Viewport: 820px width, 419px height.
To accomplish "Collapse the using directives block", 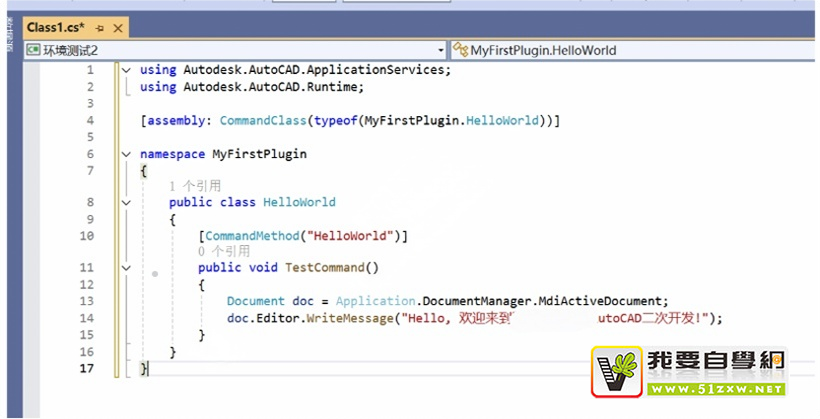I will coord(125,70).
